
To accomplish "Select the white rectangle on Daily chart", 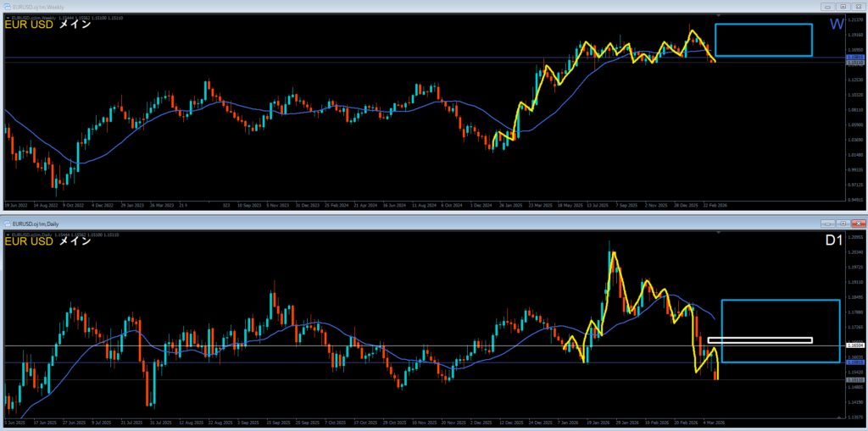I will click(759, 338).
